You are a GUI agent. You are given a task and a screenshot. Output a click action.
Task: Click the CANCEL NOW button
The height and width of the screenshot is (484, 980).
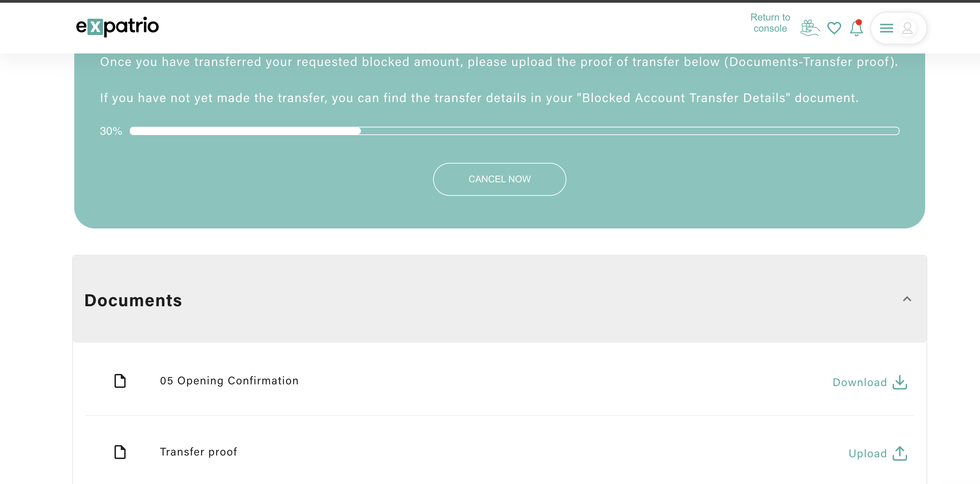pos(499,179)
